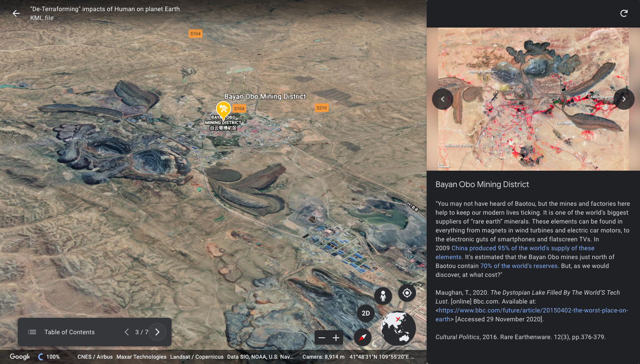Viewport: 640px width, 364px height.
Task: Open Street View with the pegman icon
Action: coord(383,296)
